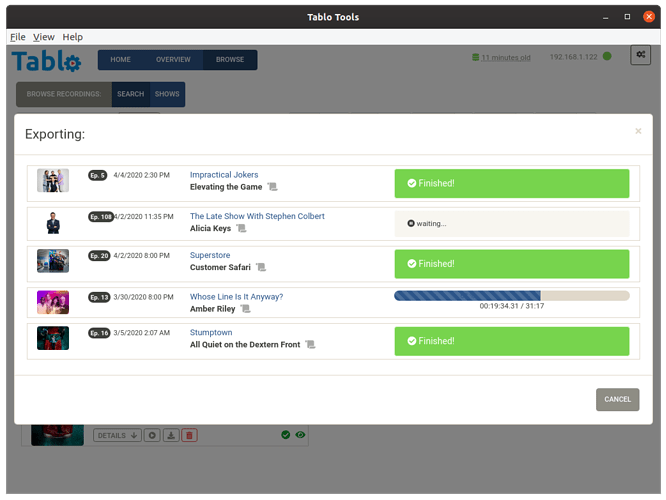Screen dimensions: 666x500
Task: Click the Finished! bar for Superstore
Action: pyautogui.click(x=512, y=264)
